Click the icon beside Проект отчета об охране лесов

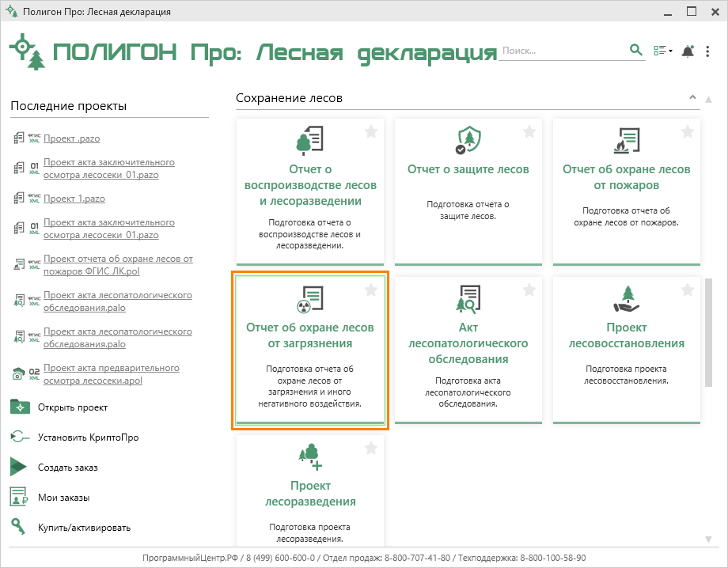point(18,264)
